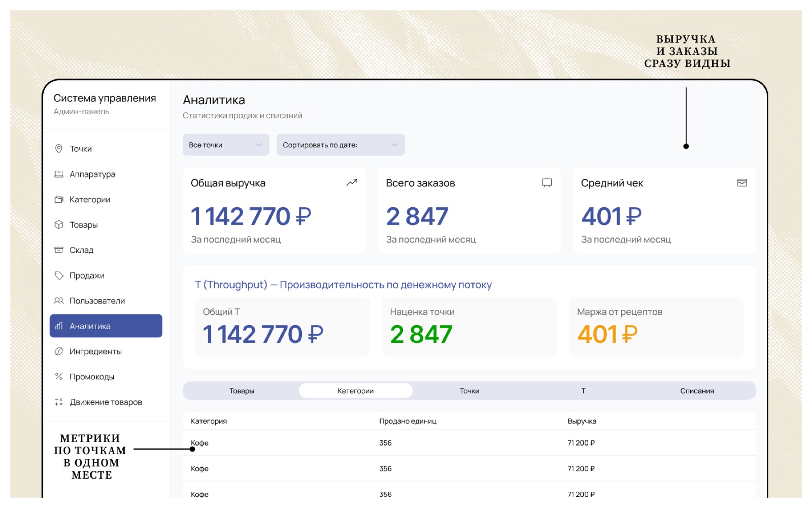Click the location pin icon beside Точки
The height and width of the screenshot is (508, 812).
coord(59,149)
